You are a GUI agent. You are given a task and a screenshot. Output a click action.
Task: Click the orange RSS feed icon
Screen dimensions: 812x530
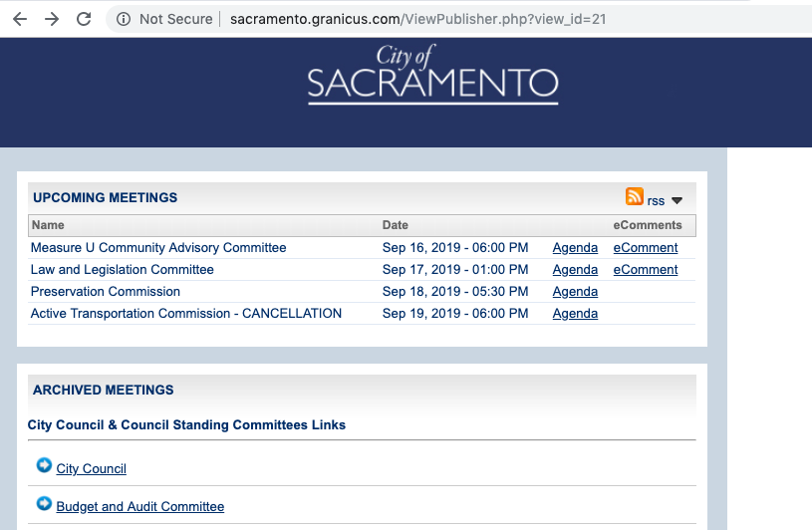click(x=634, y=196)
